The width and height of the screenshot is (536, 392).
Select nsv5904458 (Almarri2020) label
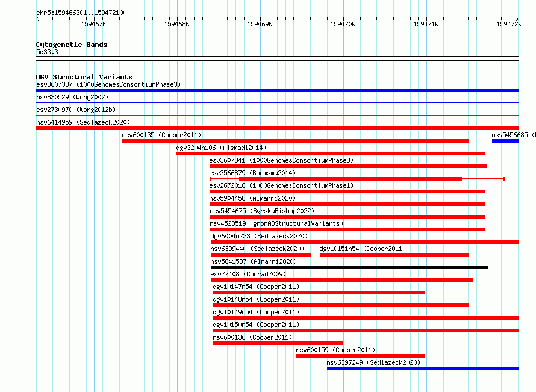tap(252, 198)
